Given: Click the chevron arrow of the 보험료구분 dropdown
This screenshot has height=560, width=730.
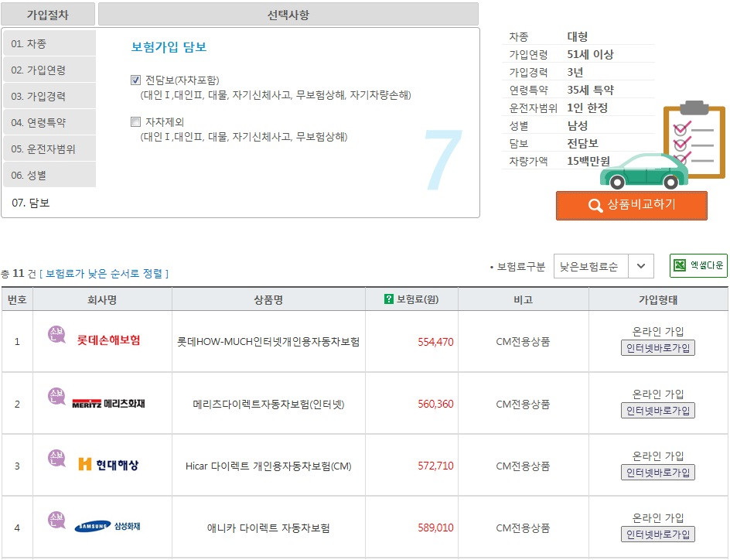Looking at the screenshot, I should tap(641, 266).
